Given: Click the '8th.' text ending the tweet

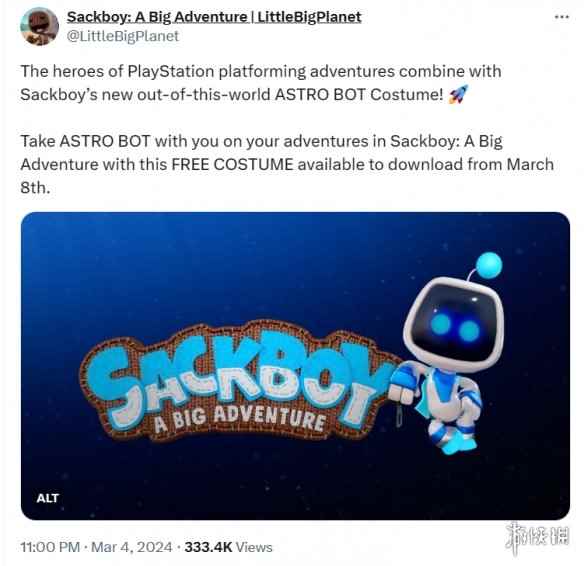Looking at the screenshot, I should 35,187.
